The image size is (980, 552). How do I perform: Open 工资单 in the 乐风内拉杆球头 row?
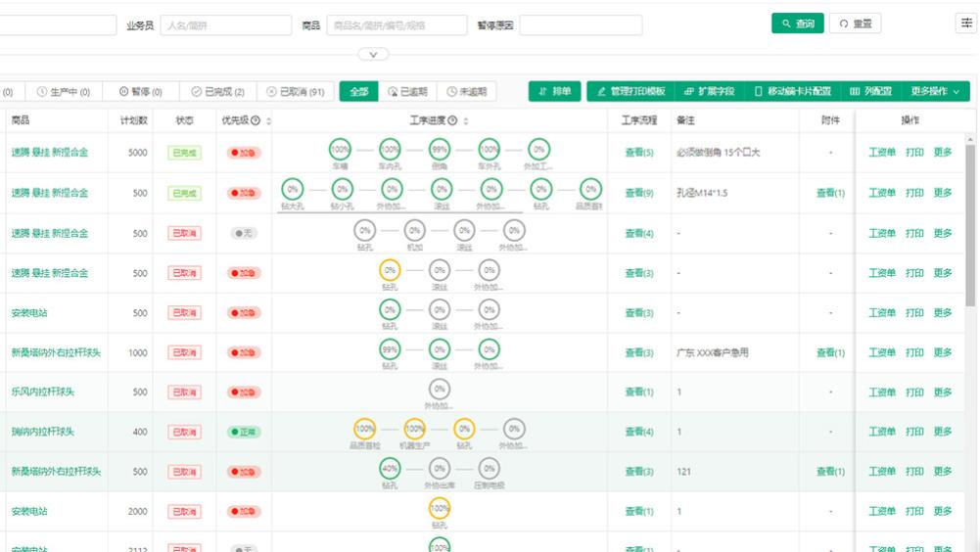click(882, 391)
